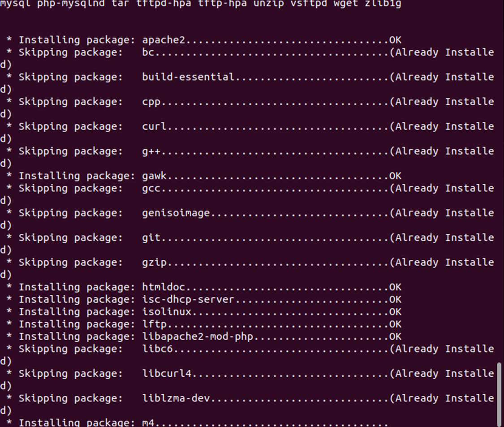The image size is (504, 427).
Task: Click the libapache2-mod-php package name
Action: [198, 336]
